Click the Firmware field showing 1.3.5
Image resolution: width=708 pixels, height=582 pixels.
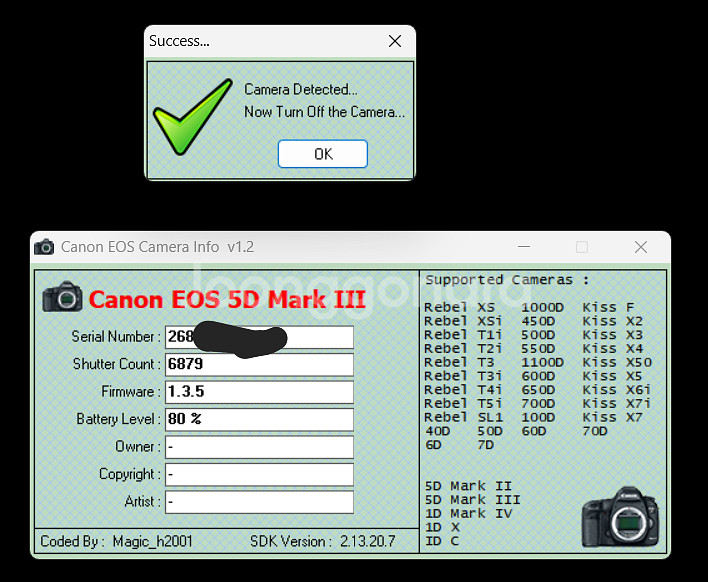coord(259,392)
